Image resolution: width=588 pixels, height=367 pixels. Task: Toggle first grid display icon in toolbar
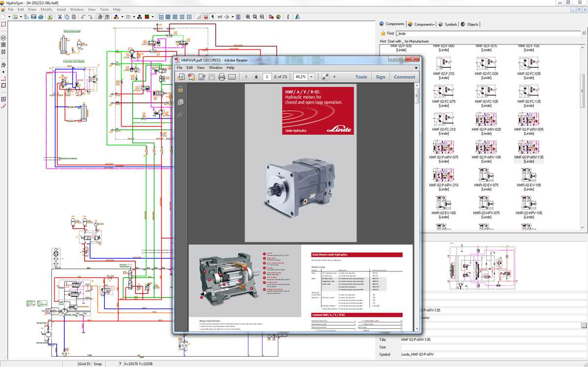point(161,17)
